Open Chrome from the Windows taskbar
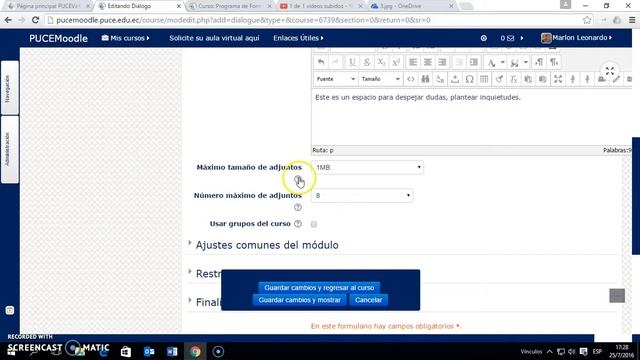The image size is (640, 360). [x=195, y=351]
